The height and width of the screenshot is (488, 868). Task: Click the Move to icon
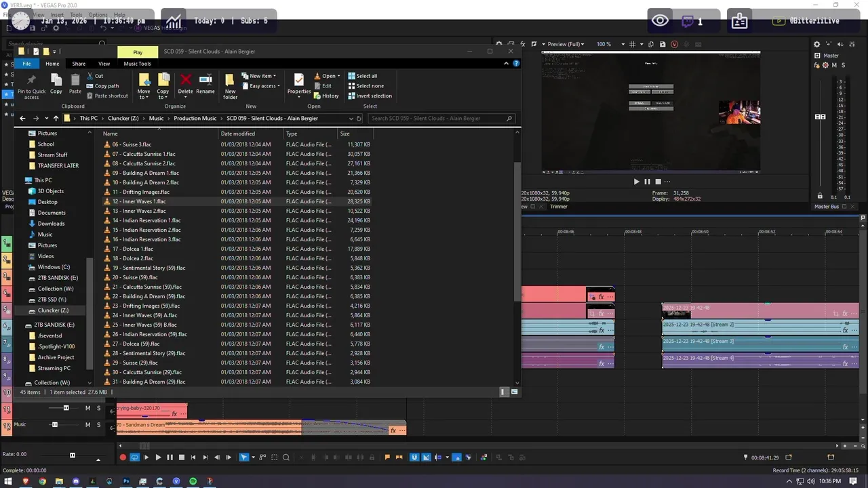click(x=144, y=80)
